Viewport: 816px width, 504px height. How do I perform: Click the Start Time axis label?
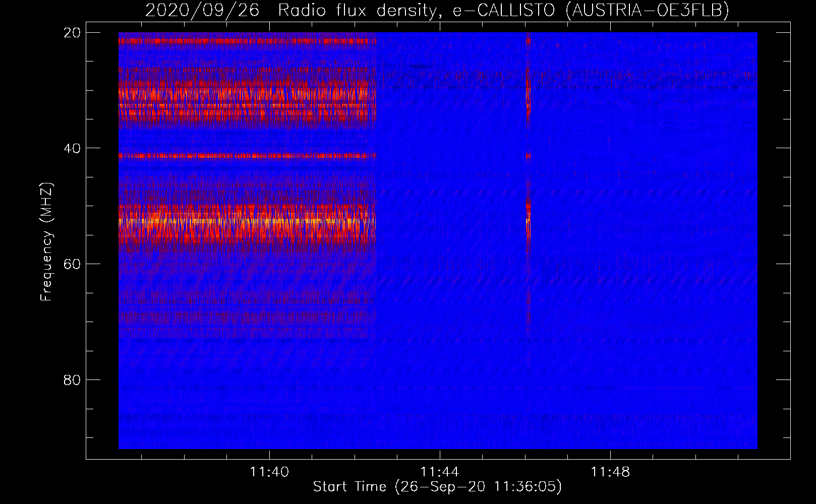(437, 487)
